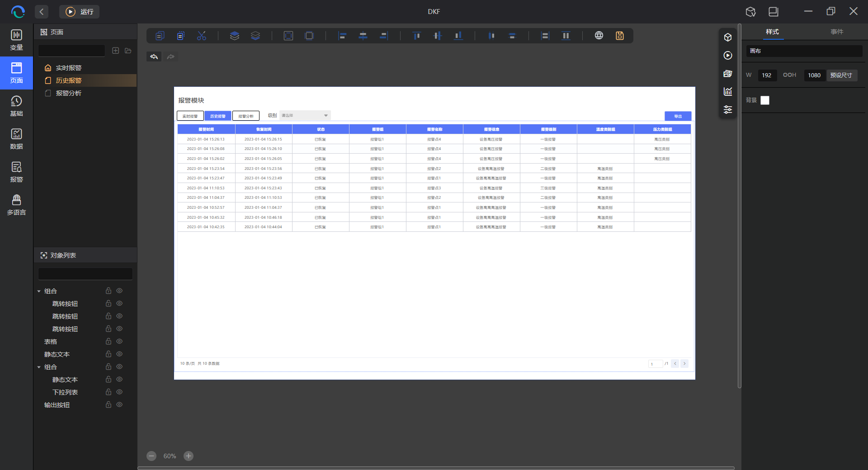Image resolution: width=868 pixels, height=470 pixels.
Task: Toggle visibility of the 下拉列表 object
Action: tap(119, 392)
